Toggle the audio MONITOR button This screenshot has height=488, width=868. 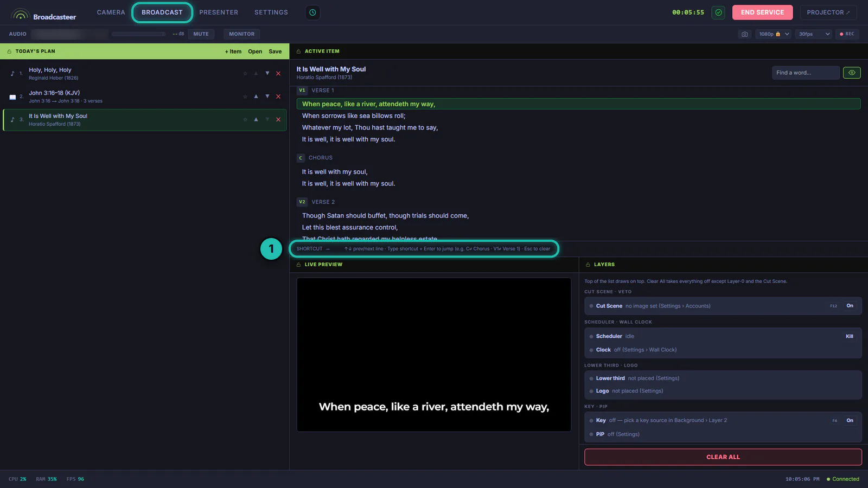pos(241,34)
